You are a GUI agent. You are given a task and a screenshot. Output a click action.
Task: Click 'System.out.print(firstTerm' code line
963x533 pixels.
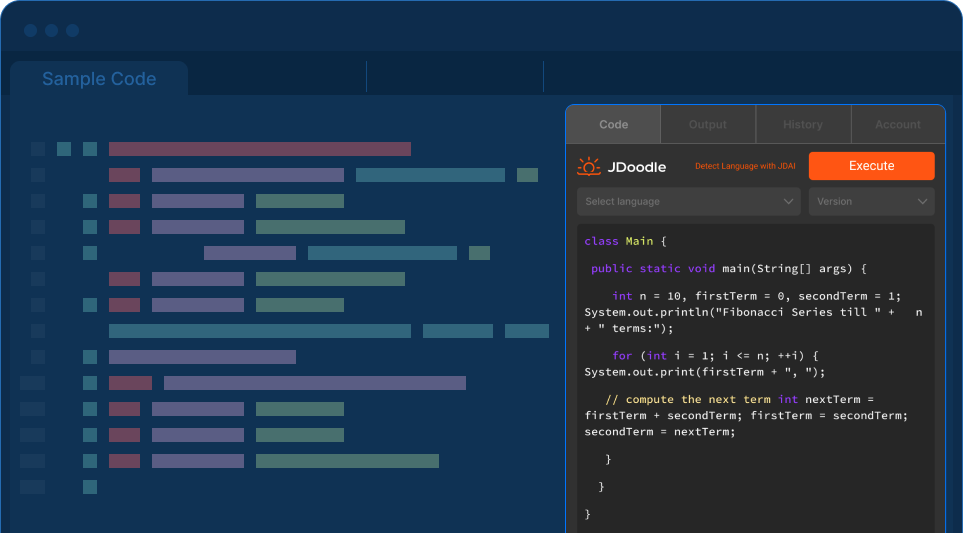pos(704,372)
